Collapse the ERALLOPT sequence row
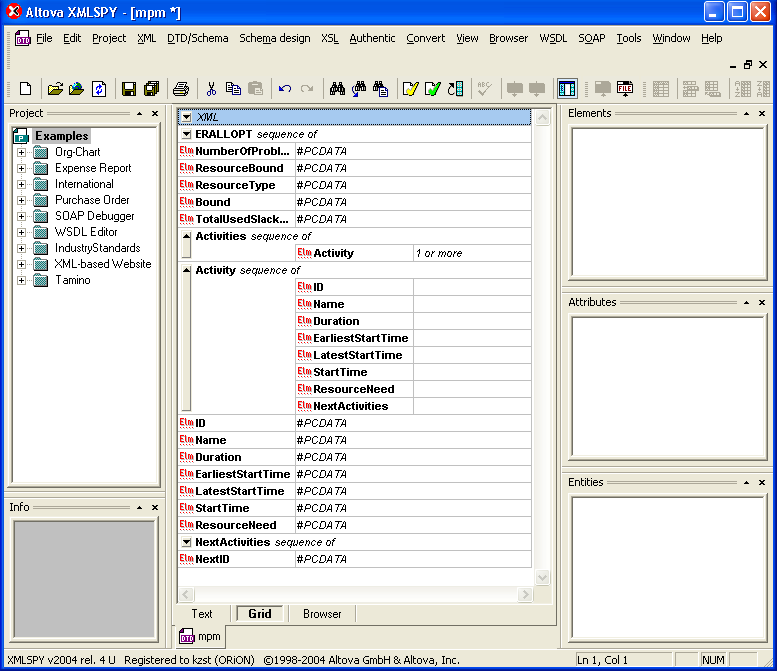777x671 pixels. [x=186, y=134]
